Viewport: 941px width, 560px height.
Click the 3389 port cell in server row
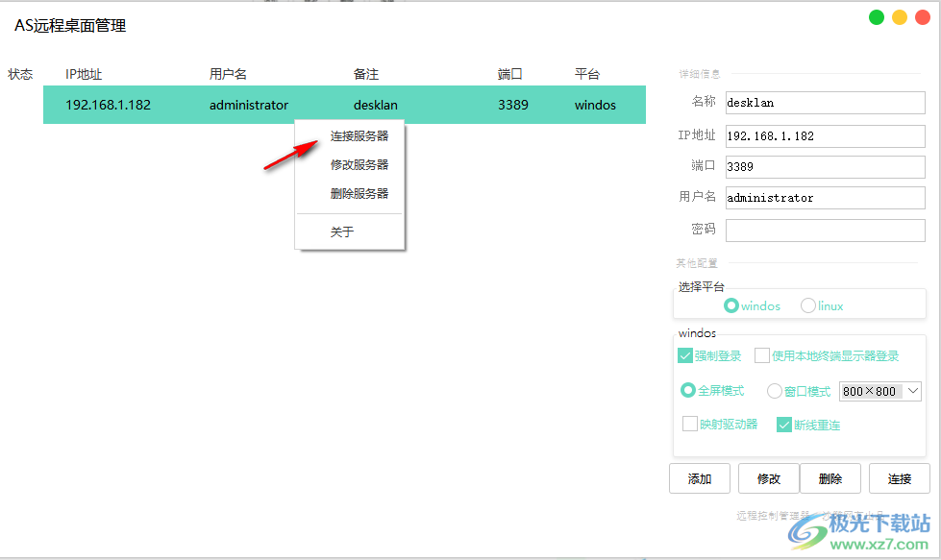coord(513,105)
